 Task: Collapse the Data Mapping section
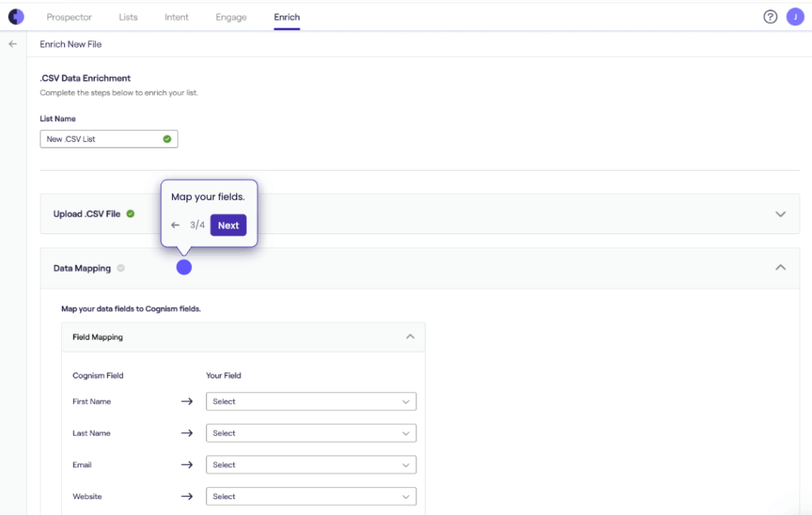(x=780, y=268)
